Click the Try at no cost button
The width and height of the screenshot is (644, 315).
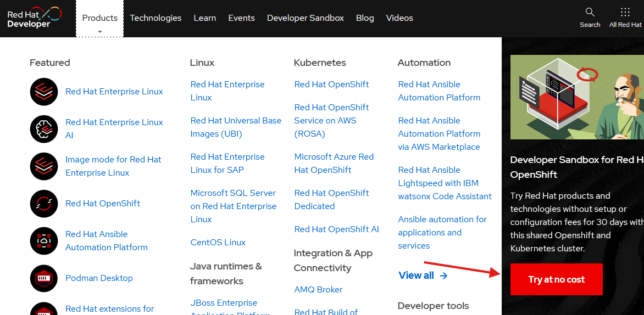click(x=557, y=279)
